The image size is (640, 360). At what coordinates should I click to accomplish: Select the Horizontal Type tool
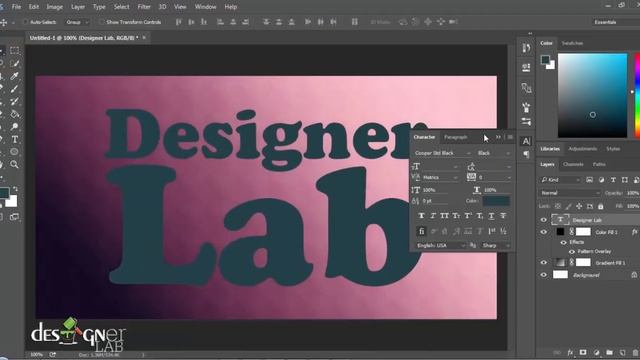[15, 139]
